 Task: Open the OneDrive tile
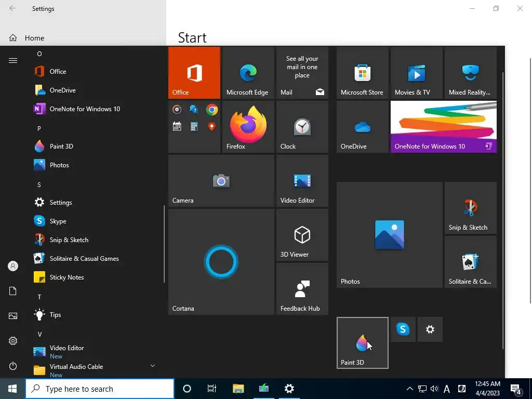(x=362, y=127)
